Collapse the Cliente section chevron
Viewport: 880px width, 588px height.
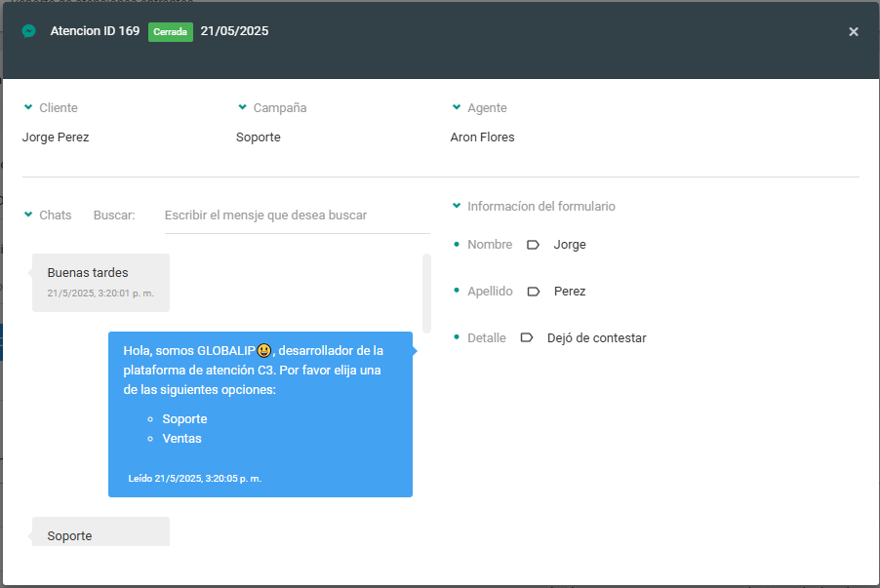(x=28, y=107)
